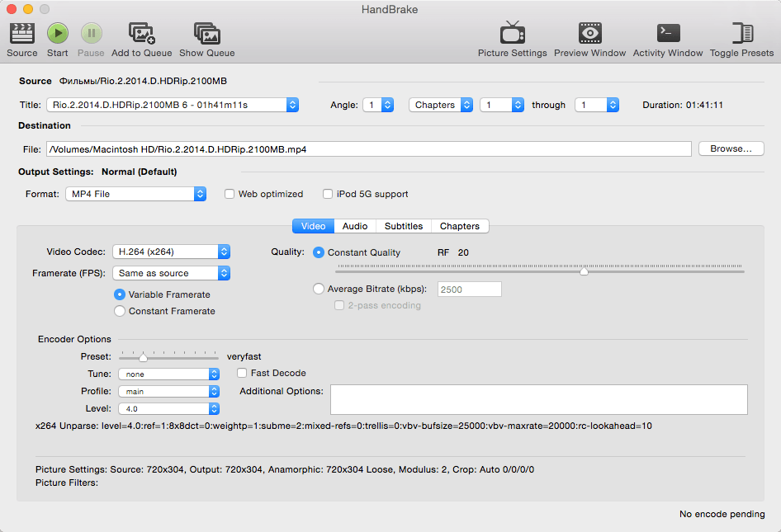781x532 pixels.
Task: Open the Source clapperboard icon
Action: [x=22, y=33]
